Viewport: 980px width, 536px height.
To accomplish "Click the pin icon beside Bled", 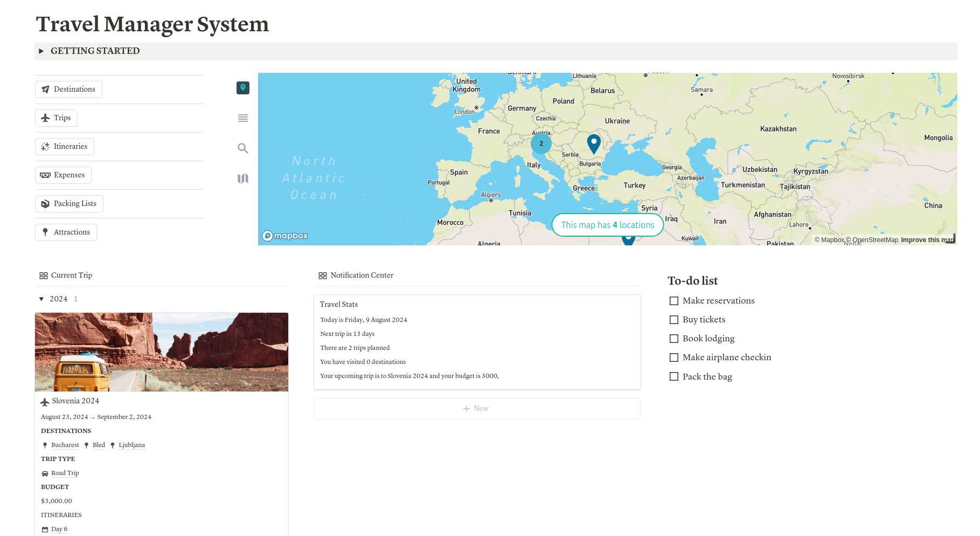I will click(86, 445).
